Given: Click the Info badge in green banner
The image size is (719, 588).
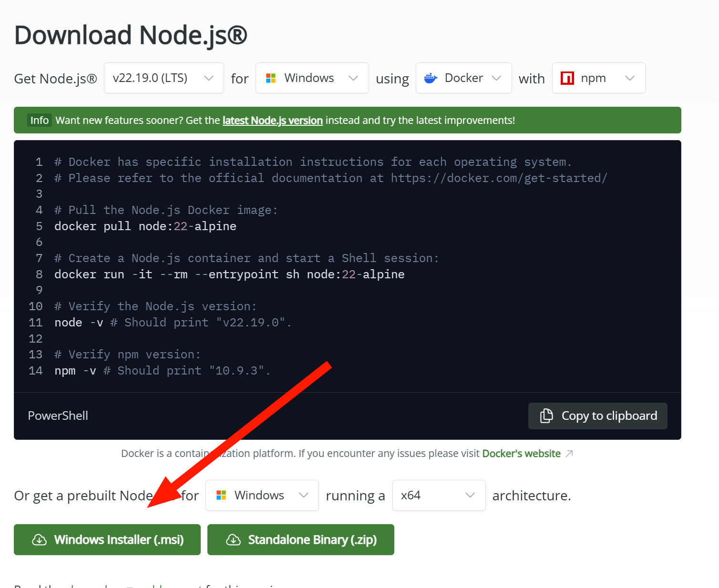Looking at the screenshot, I should (40, 121).
